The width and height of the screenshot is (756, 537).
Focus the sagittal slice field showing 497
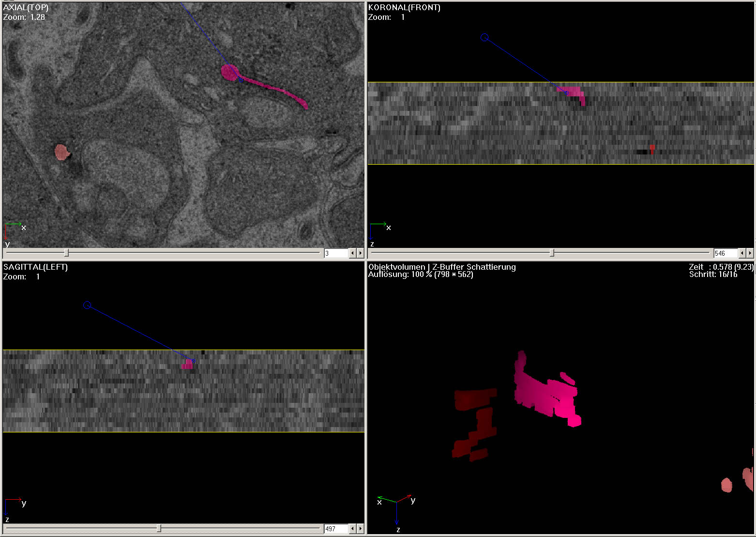[336, 529]
